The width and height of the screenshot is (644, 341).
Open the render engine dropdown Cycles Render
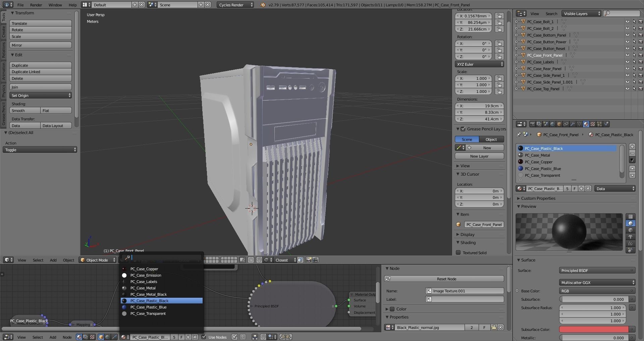235,5
